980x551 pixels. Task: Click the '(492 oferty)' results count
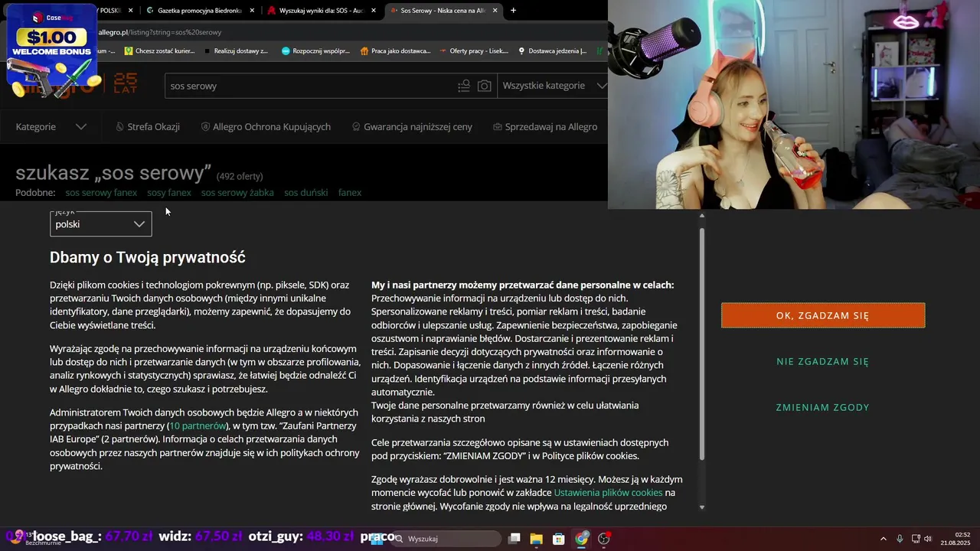coord(240,176)
